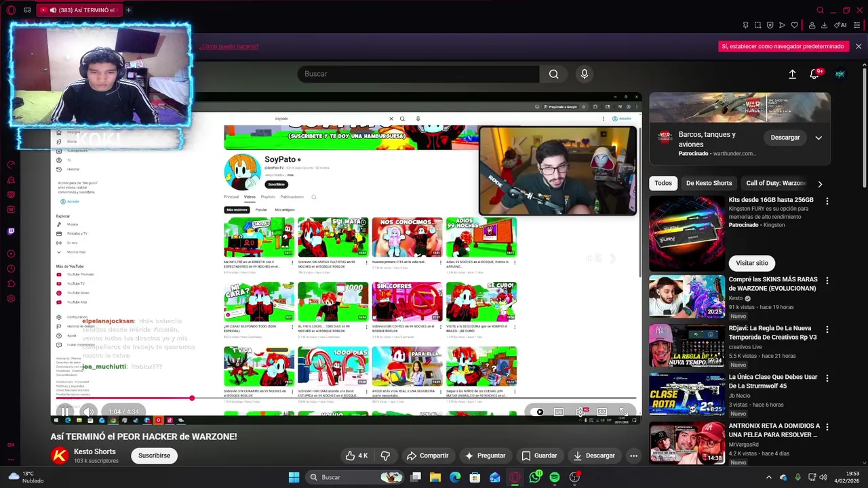This screenshot has width=868, height=488.
Task: Open the Windows Start menu
Action: coord(294,477)
